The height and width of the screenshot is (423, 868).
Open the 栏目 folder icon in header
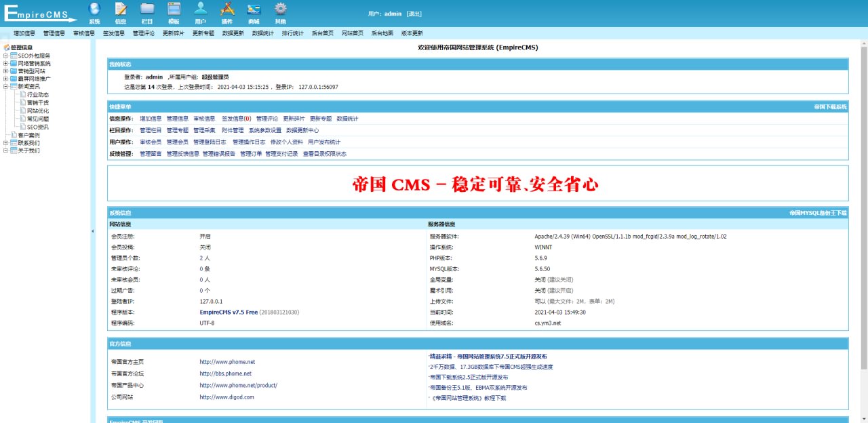point(147,9)
